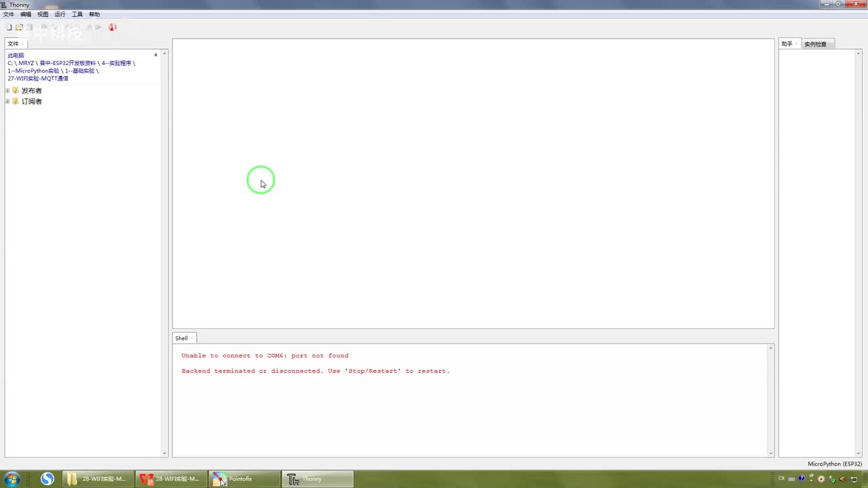
Task: Click the network tray icon
Action: [854, 479]
